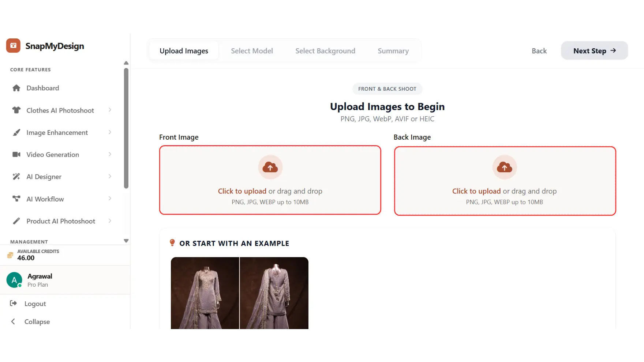Click 'Click to upload' in the Front Image box

point(242,191)
